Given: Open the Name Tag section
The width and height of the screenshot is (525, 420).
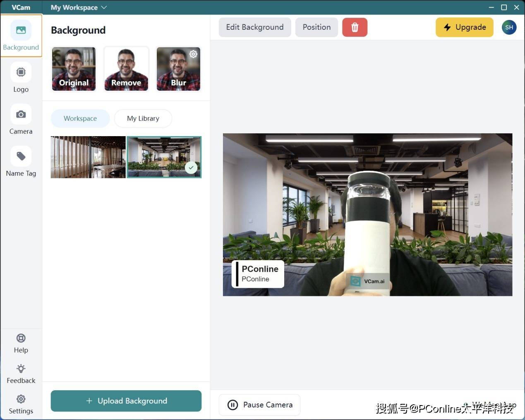Looking at the screenshot, I should pyautogui.click(x=21, y=162).
